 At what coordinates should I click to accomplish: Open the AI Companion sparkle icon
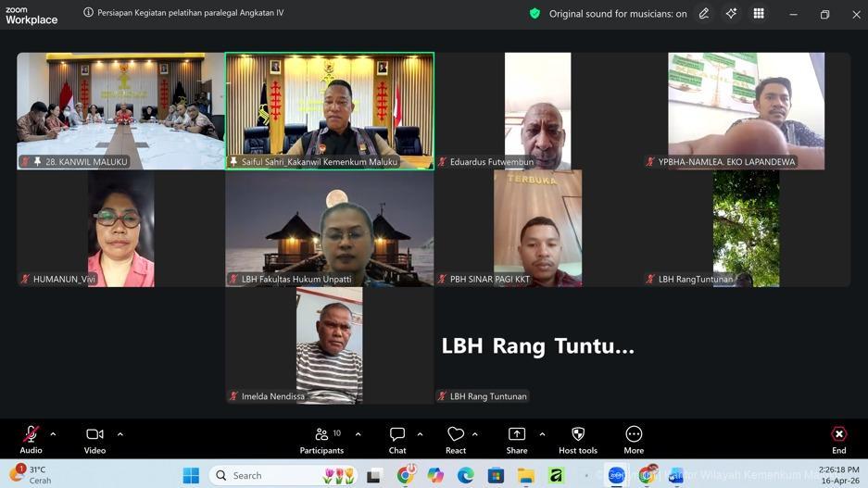[x=731, y=14]
